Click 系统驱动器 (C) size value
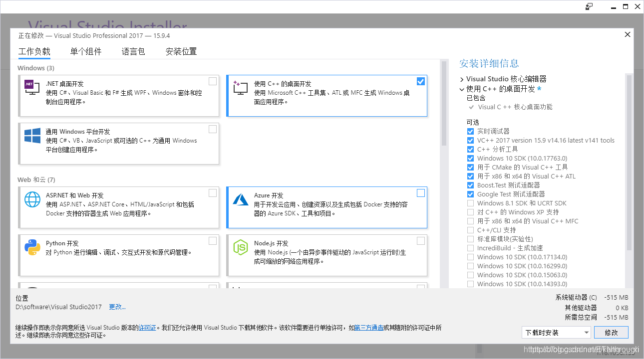644x359 pixels. [617, 298]
